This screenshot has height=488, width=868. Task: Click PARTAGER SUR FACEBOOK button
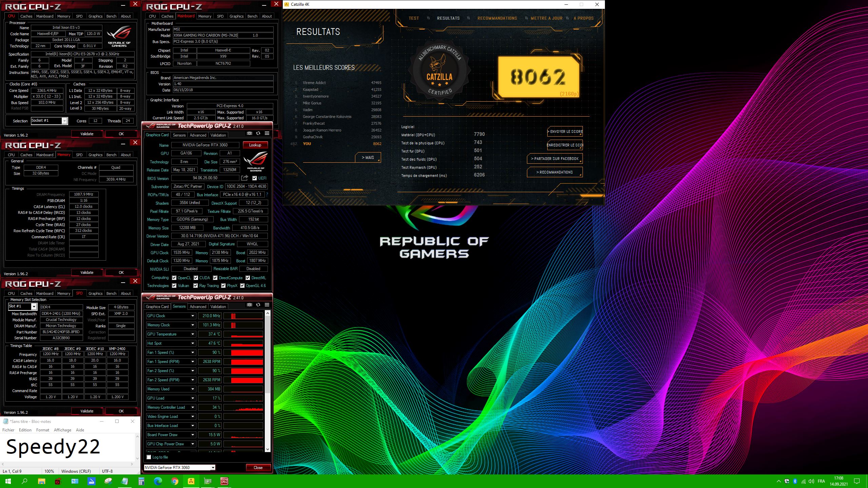pos(555,159)
